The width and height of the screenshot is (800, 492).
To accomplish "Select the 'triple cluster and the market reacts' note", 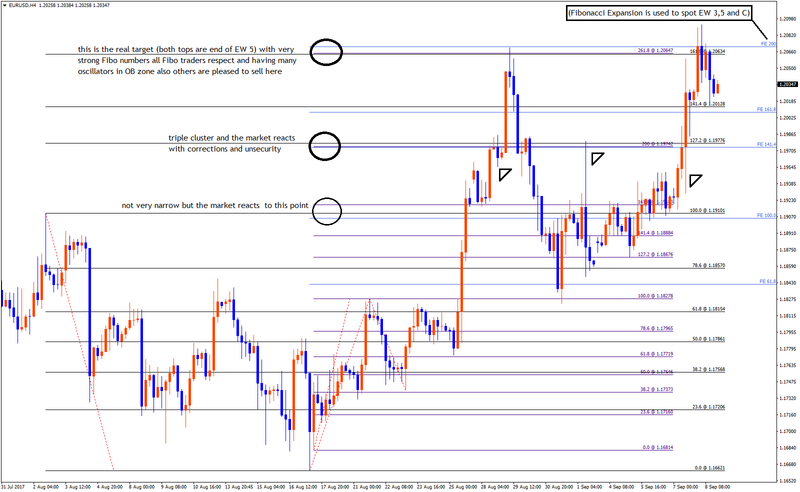I will pos(232,143).
